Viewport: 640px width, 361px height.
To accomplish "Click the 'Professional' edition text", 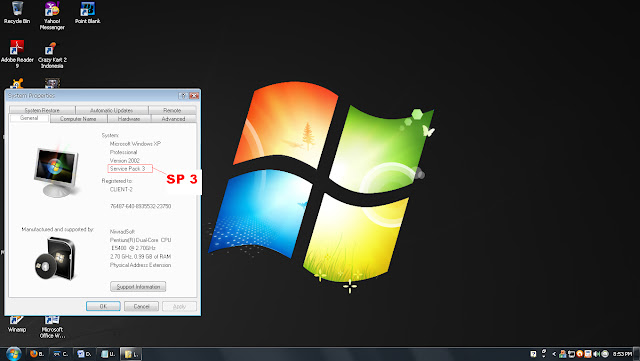I will [x=123, y=152].
